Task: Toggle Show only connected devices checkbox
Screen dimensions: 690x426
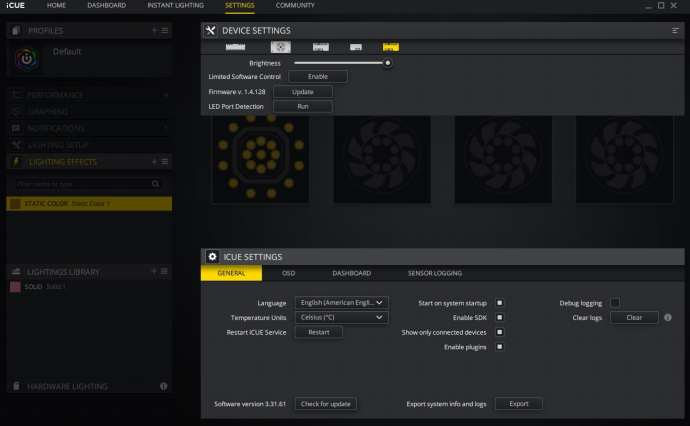Action: (499, 332)
